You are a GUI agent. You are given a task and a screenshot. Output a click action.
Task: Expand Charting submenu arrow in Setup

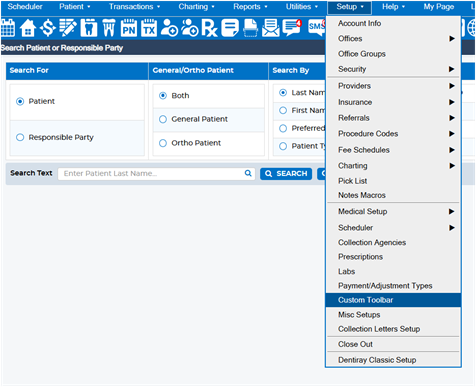coord(452,166)
